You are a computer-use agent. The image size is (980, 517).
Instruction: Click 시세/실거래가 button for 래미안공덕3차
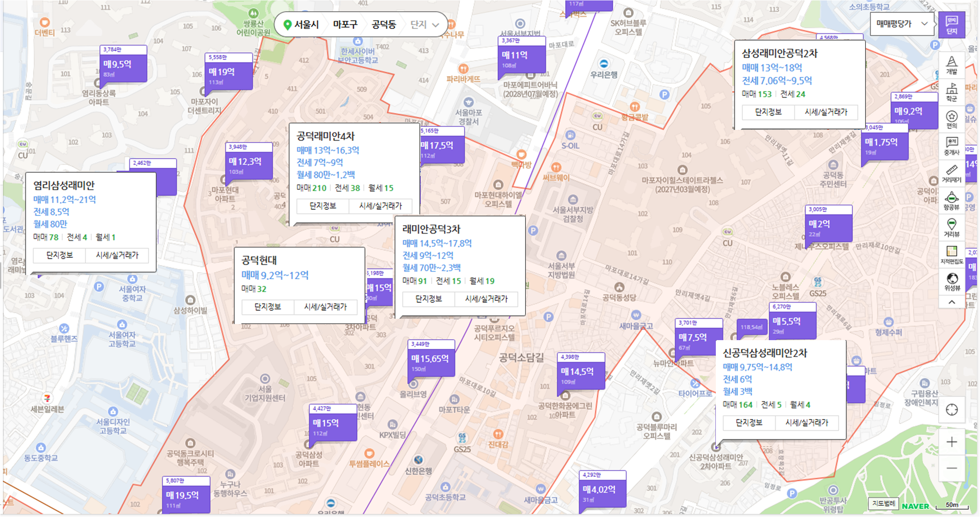486,299
